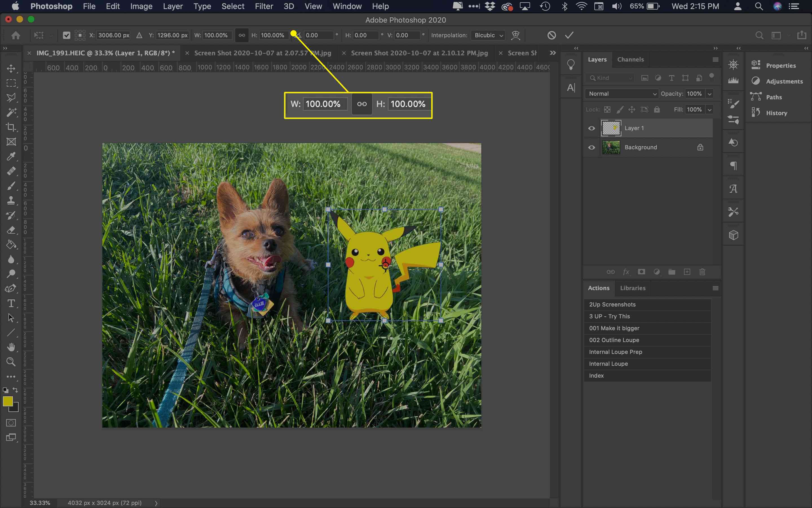Toggle maintain aspect ratio link
This screenshot has width=812, height=508.
pyautogui.click(x=242, y=35)
